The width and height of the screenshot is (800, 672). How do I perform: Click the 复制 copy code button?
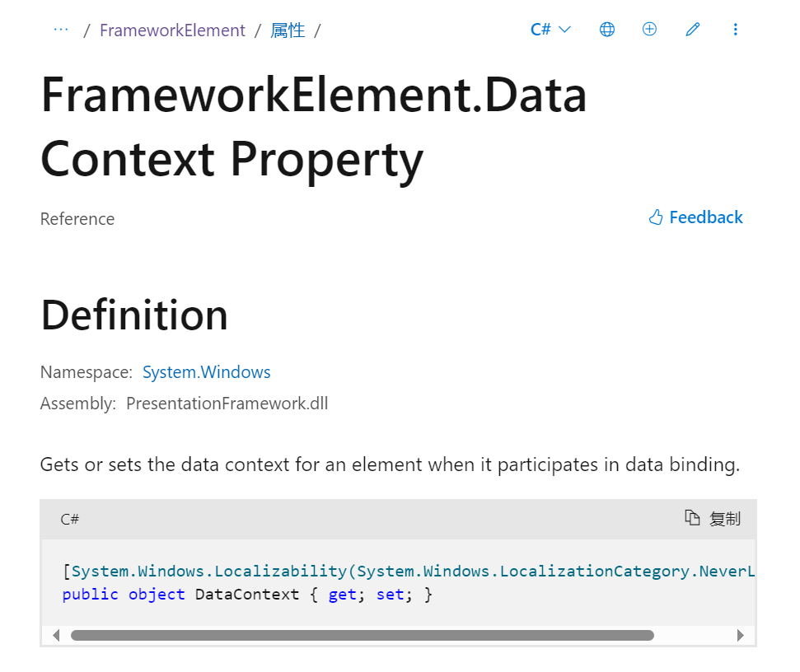click(x=712, y=519)
